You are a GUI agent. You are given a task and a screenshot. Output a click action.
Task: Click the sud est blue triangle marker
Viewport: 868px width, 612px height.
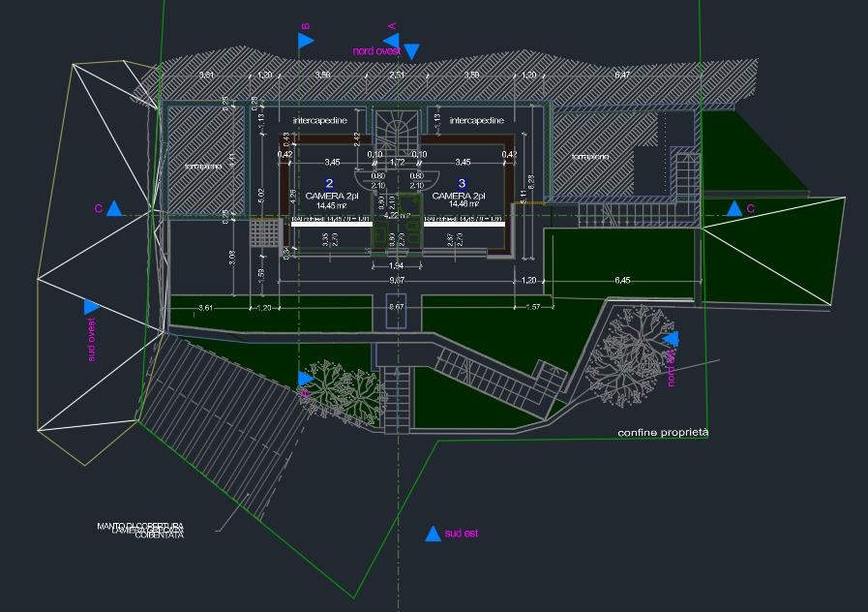click(434, 534)
